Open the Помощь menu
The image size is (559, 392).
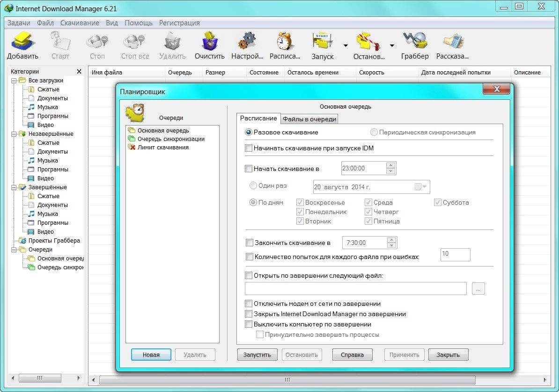tap(138, 23)
